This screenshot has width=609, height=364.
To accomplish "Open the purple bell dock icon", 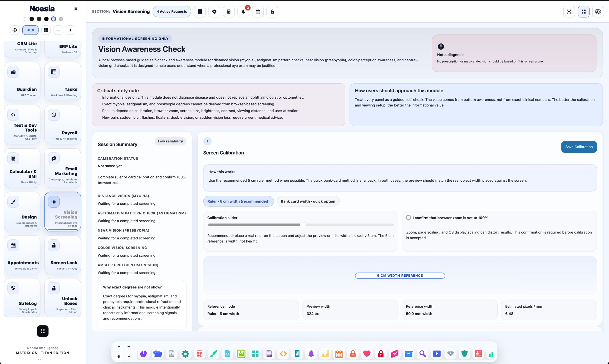I will point(311,354).
